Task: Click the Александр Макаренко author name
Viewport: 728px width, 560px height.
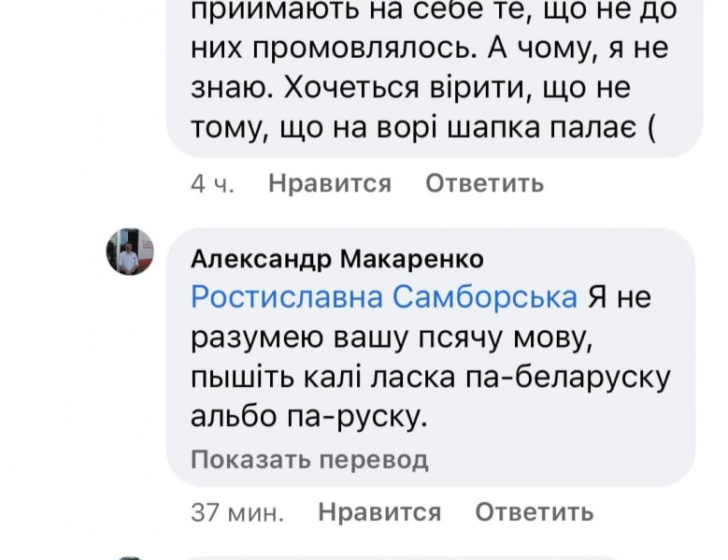Action: [x=336, y=258]
